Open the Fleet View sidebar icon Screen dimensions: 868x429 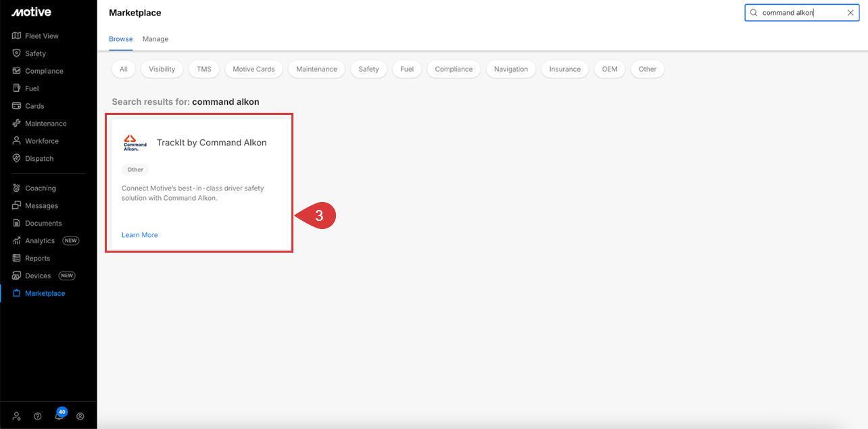[x=16, y=35]
